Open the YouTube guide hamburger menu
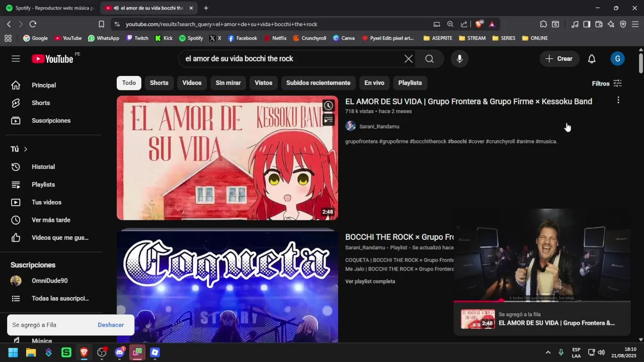This screenshot has height=362, width=644. [16, 59]
